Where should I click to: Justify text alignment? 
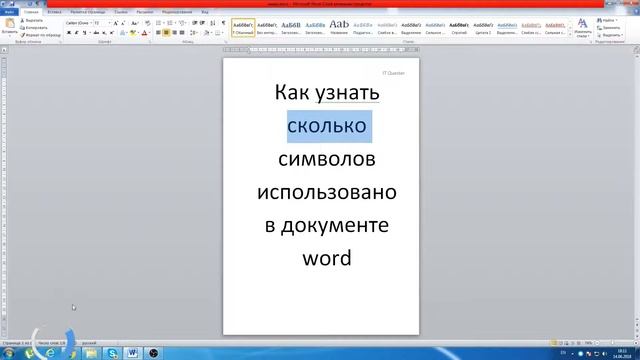(x=182, y=33)
